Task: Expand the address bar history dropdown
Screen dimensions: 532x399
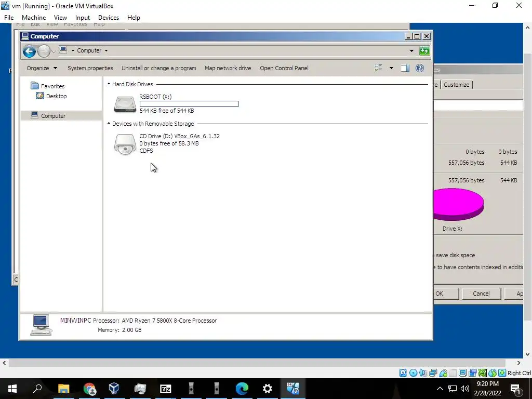Action: click(411, 51)
